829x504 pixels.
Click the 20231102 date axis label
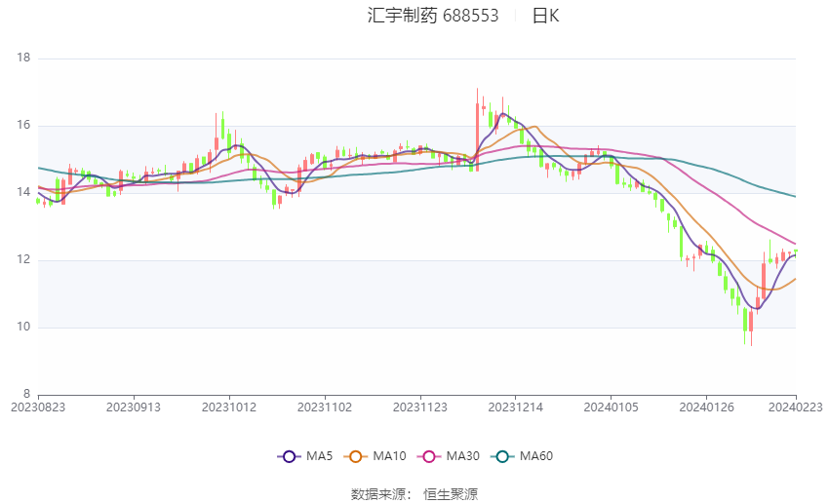pyautogui.click(x=325, y=407)
